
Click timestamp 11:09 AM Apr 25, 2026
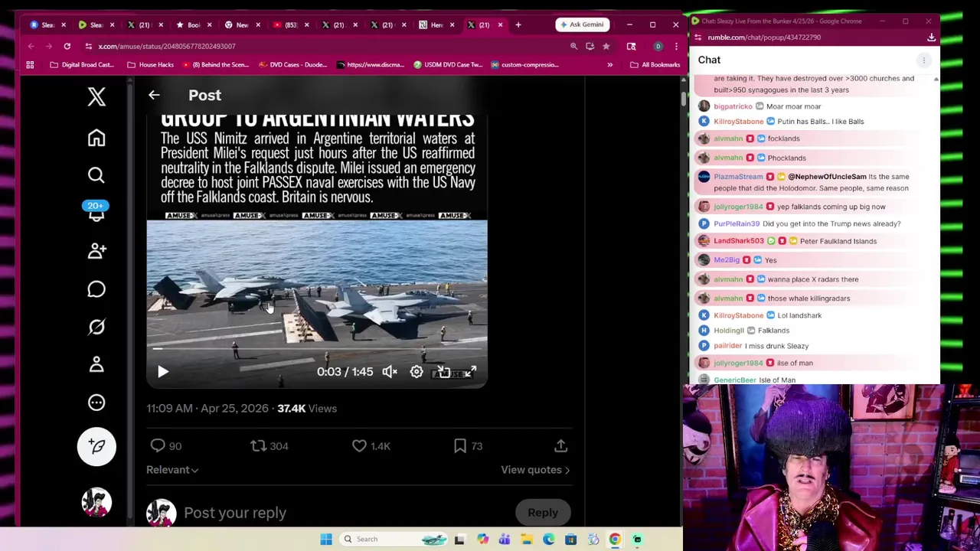[x=207, y=409]
